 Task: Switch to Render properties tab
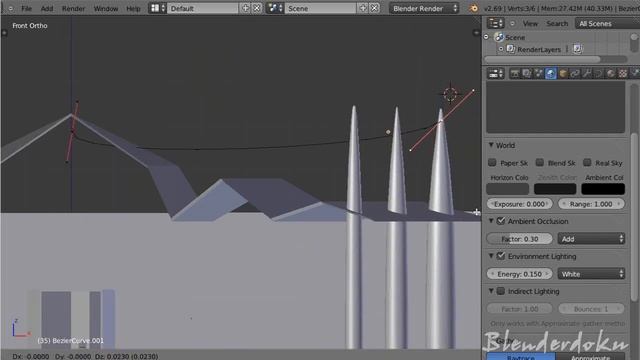coord(514,73)
